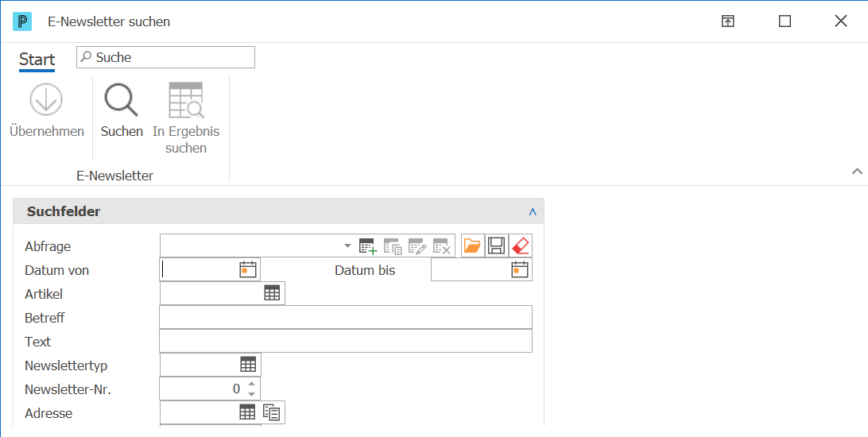Image resolution: width=868 pixels, height=437 pixels.
Task: Maximize the E-Newsletter suchen window
Action: (785, 21)
